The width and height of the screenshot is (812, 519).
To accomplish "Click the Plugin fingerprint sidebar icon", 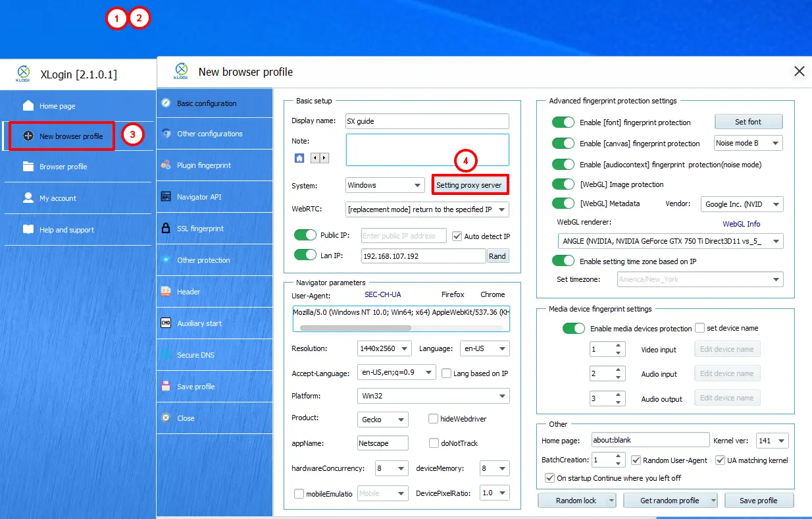I will (x=166, y=165).
